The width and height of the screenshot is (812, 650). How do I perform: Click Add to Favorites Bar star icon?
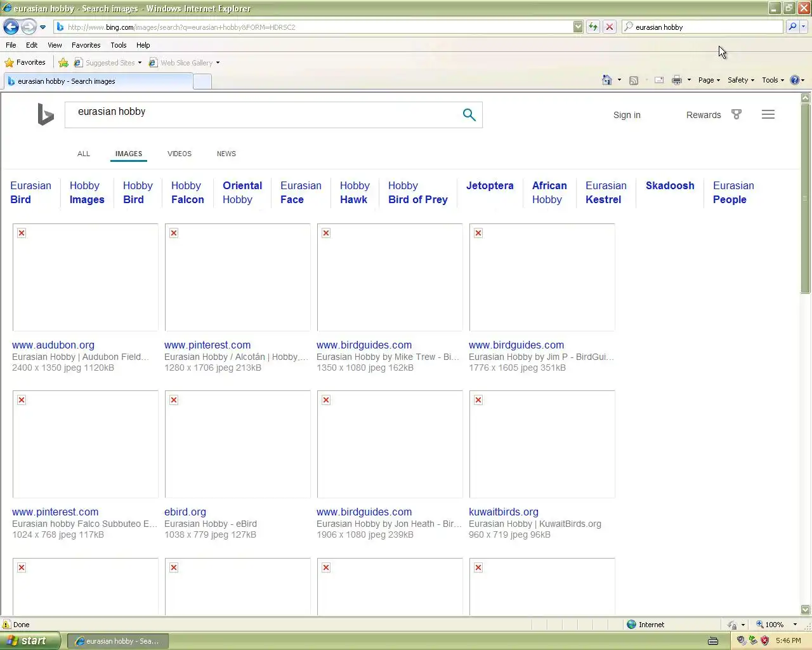[63, 62]
